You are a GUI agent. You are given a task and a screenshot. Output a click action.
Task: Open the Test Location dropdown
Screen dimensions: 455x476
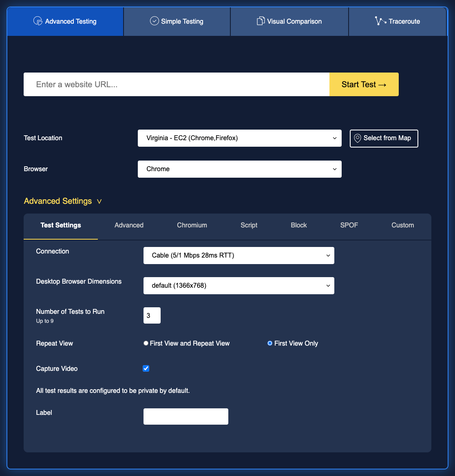click(x=240, y=138)
